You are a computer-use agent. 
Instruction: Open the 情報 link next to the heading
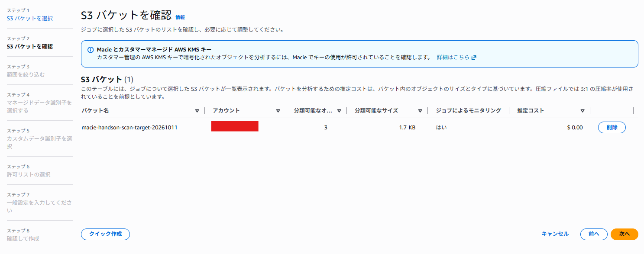click(x=180, y=17)
